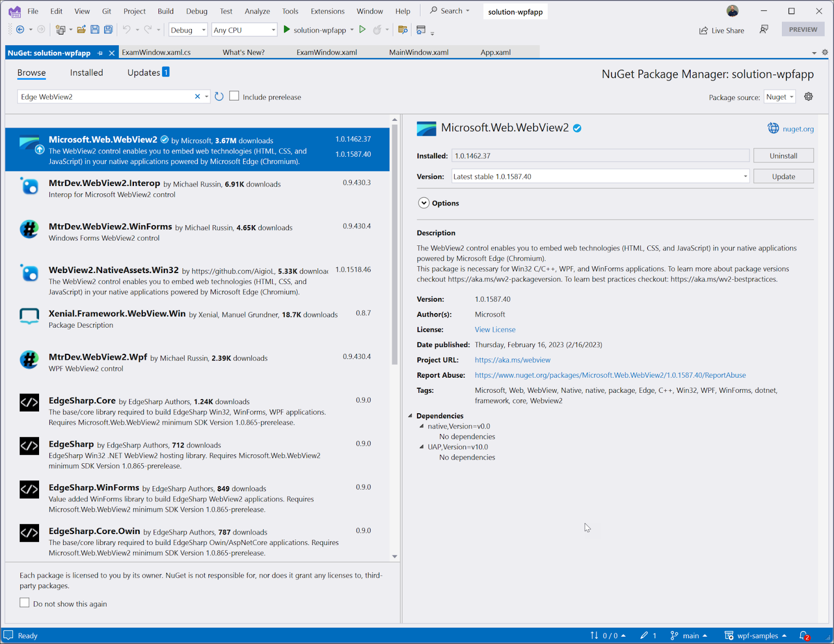Open the browser window toolbar icon
Screen dimensions: 834x644
tap(421, 30)
